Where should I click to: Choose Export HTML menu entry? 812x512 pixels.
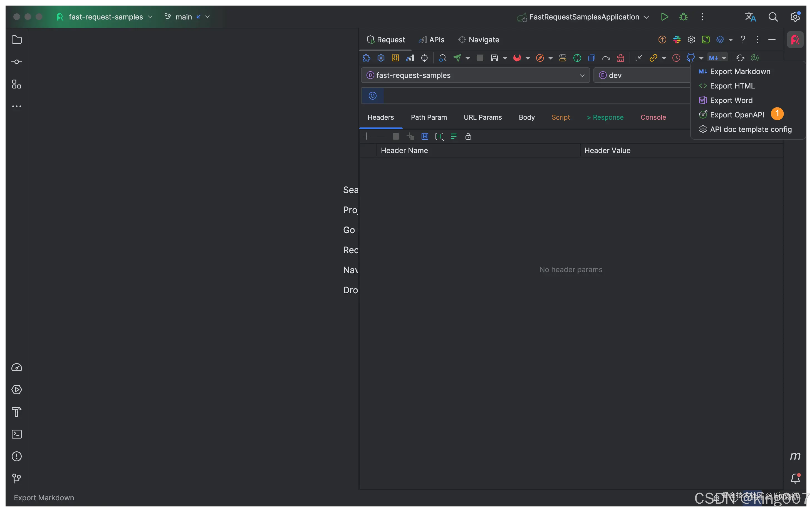tap(732, 86)
